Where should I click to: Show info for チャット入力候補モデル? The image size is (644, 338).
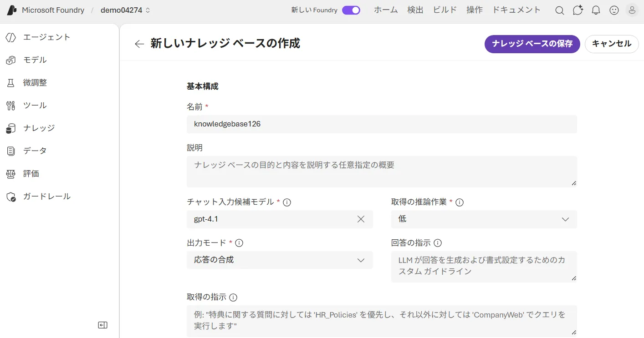coord(287,202)
